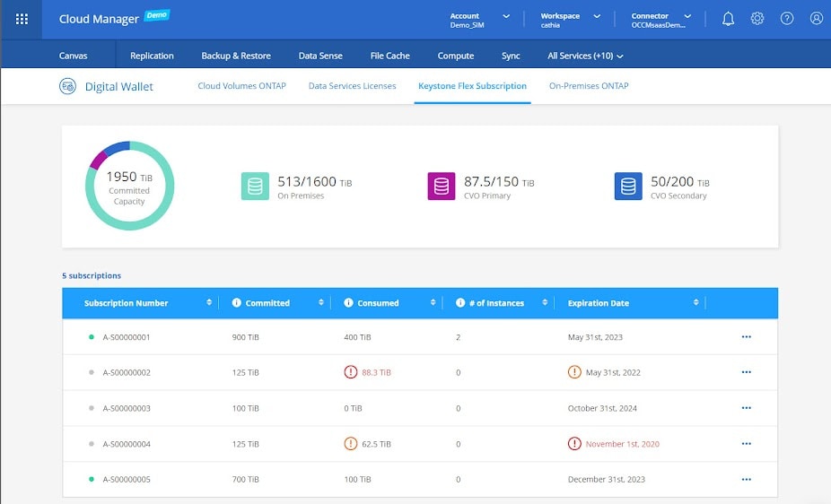Click the CVO Primary purple storage icon

click(441, 187)
